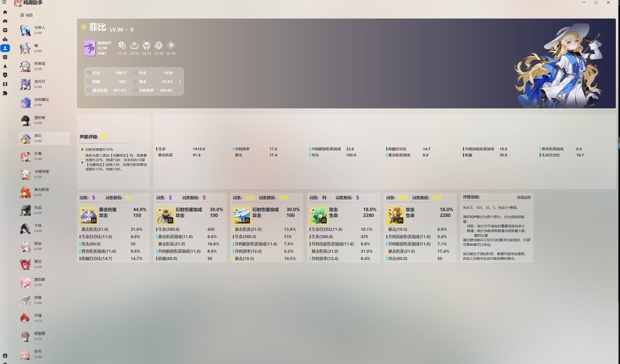Open the map icon in sidebar
The image size is (620, 364).
point(5,84)
